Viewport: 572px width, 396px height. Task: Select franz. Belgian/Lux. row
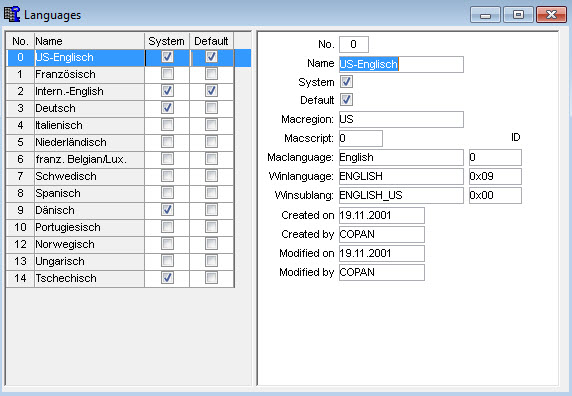[x=89, y=159]
